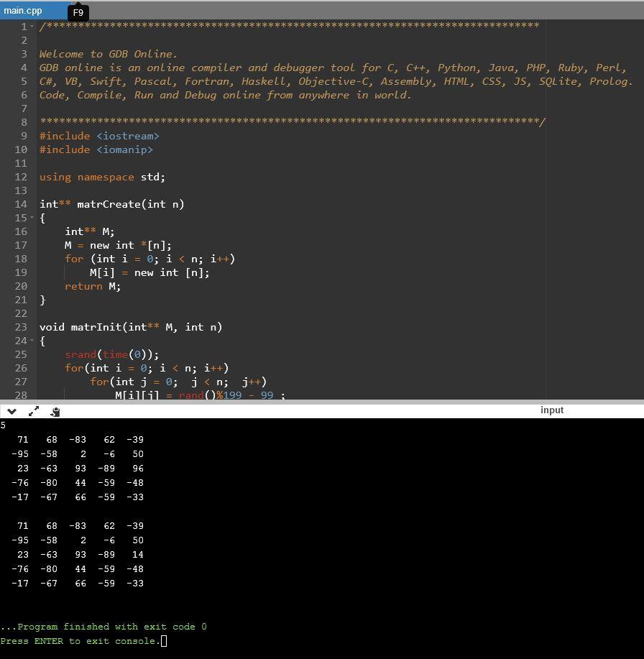Click the F9 tooltip above the editor
Image resolution: width=644 pixels, height=659 pixels.
[78, 13]
